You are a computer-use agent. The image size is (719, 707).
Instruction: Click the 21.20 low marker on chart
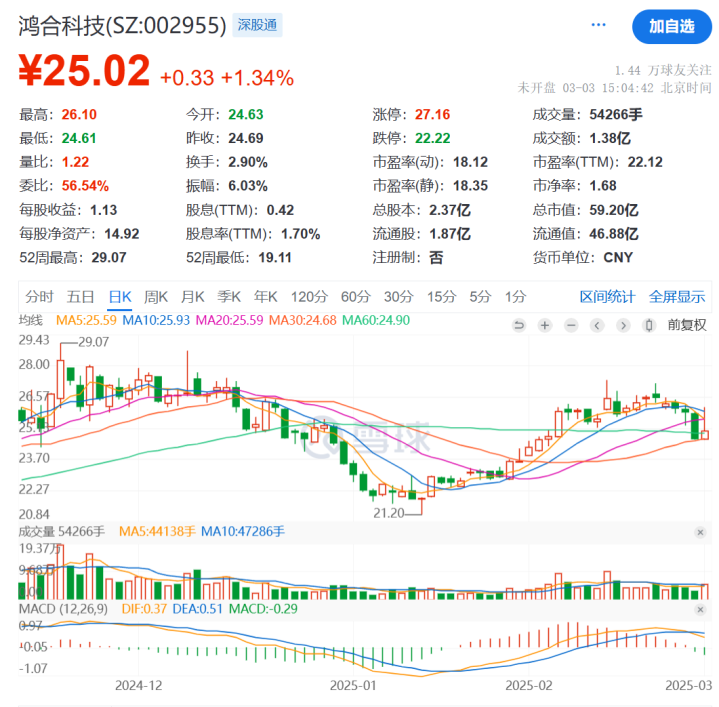click(x=389, y=513)
